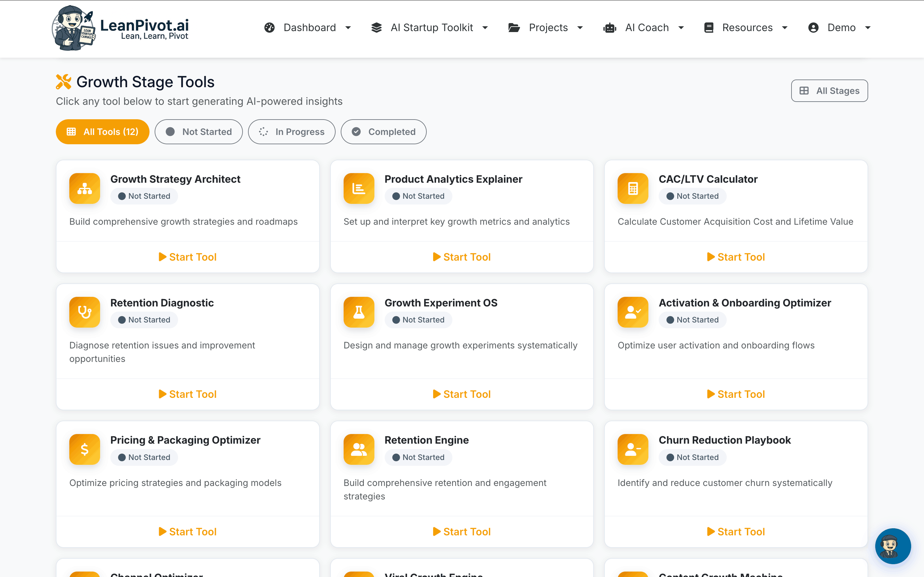Show only Completed tools
924x577 pixels.
383,132
